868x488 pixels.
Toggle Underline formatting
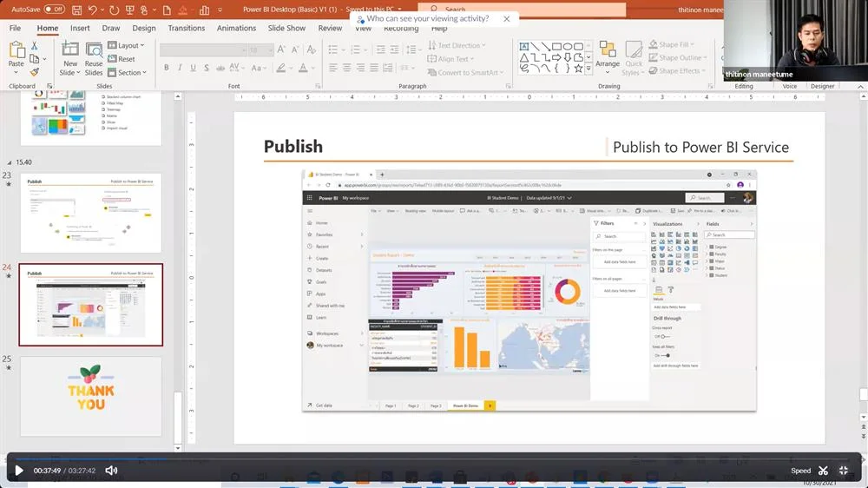click(x=193, y=68)
